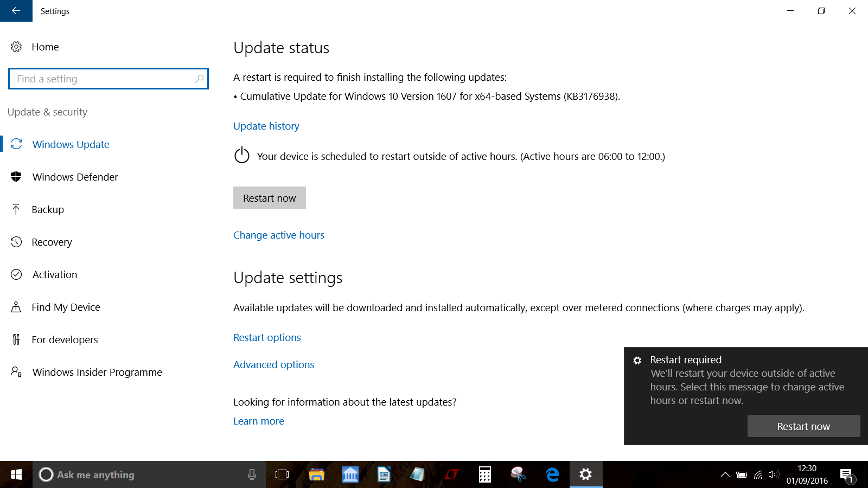Screen dimensions: 868x488
Task: Show hidden system tray icons
Action: click(725, 474)
